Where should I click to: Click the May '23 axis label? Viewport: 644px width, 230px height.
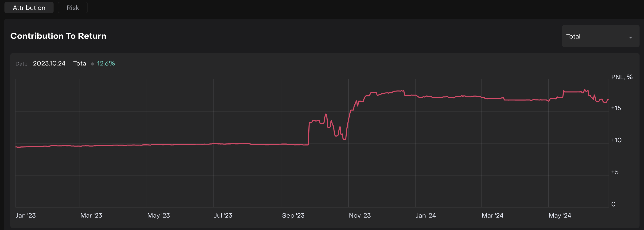point(159,215)
